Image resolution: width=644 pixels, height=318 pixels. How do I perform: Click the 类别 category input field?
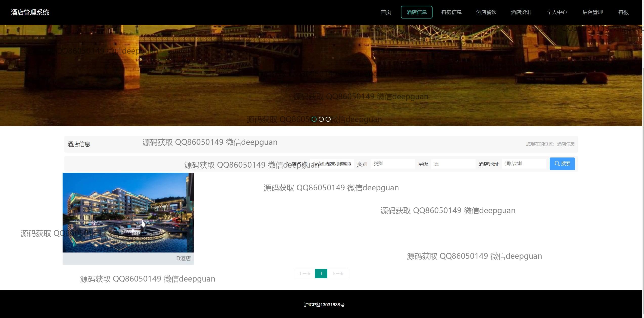pos(392,164)
